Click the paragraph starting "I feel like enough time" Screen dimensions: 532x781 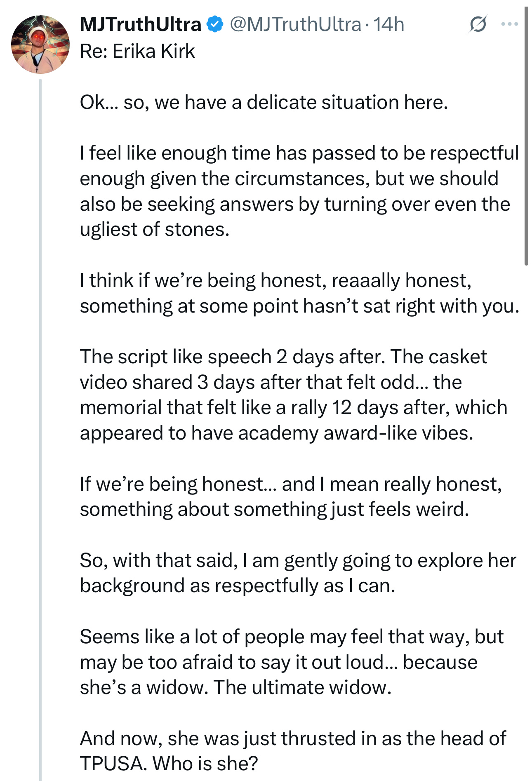(299, 191)
